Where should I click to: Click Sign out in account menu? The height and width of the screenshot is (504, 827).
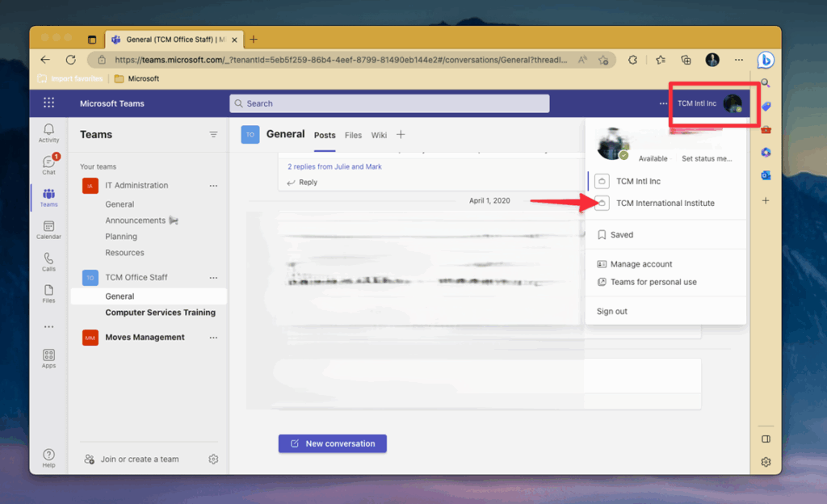coord(611,312)
